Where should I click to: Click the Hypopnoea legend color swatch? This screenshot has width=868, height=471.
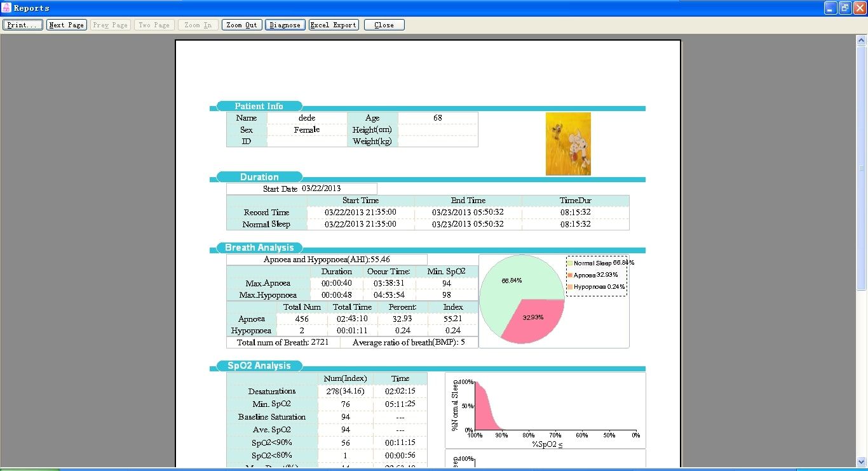tap(570, 287)
